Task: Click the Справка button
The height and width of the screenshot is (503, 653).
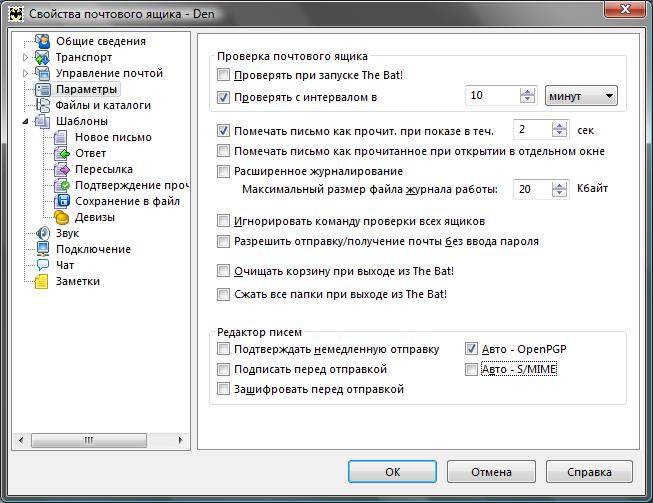Action: point(589,472)
